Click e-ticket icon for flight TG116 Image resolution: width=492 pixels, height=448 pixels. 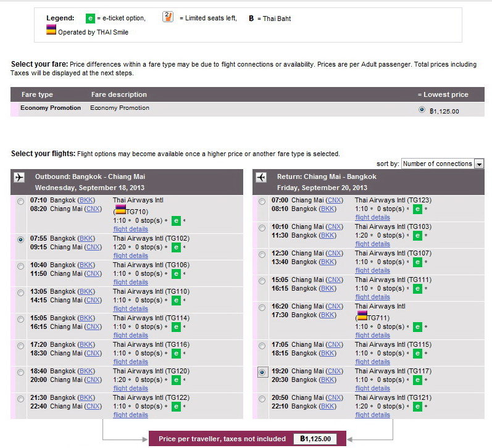pyautogui.click(x=176, y=354)
